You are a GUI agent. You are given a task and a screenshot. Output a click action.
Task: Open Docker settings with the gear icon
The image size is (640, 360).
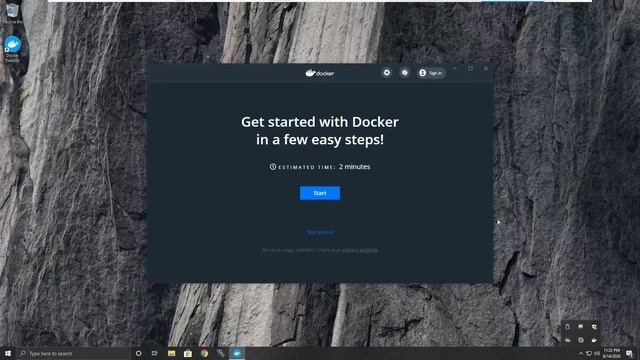click(x=386, y=73)
